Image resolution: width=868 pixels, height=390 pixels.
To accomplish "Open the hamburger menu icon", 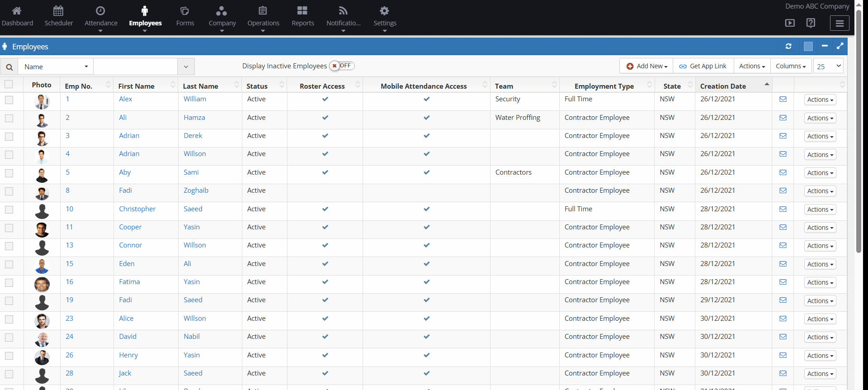I will pyautogui.click(x=840, y=23).
